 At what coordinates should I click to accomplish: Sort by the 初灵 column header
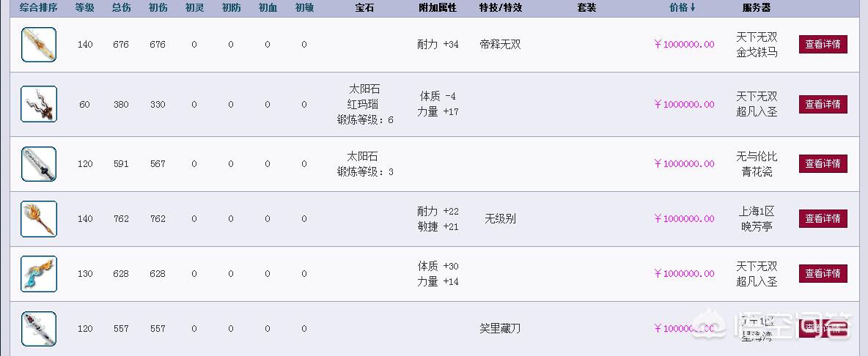click(x=194, y=8)
